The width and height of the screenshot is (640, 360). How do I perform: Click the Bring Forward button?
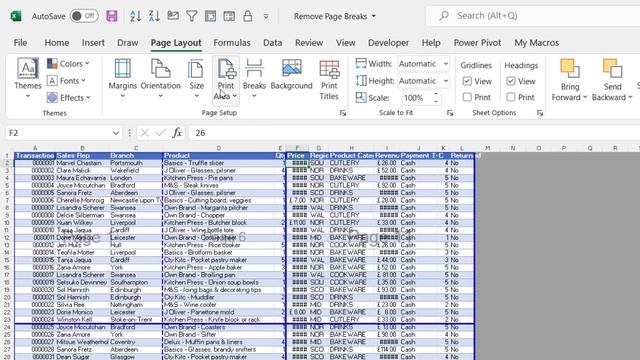[569, 80]
